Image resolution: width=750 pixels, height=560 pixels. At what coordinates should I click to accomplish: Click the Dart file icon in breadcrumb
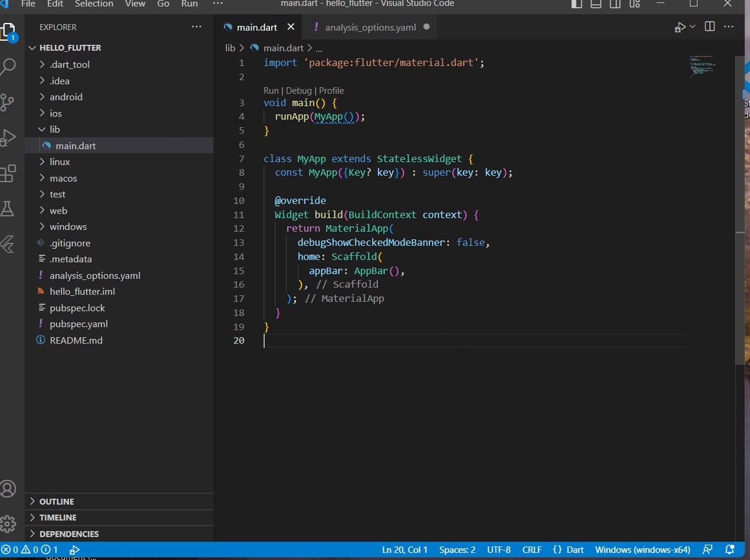click(x=255, y=48)
